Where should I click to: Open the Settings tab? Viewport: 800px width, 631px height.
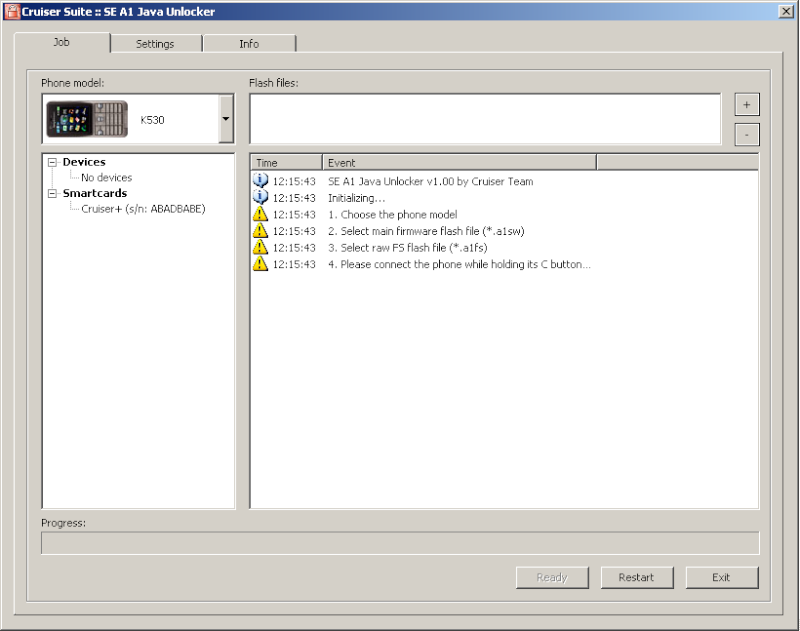point(155,44)
